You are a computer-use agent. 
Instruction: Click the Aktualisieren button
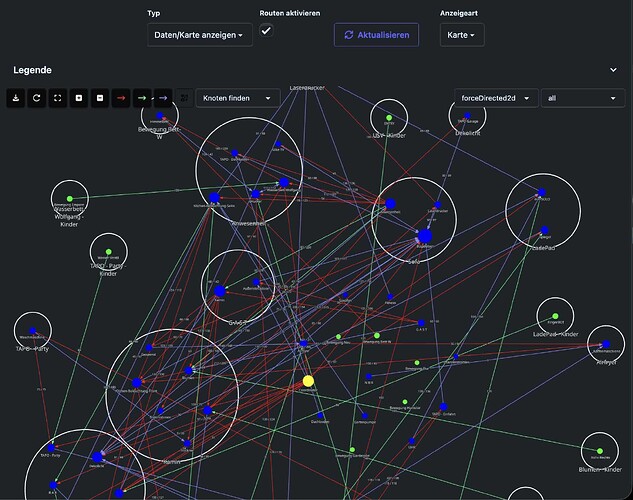(x=376, y=35)
